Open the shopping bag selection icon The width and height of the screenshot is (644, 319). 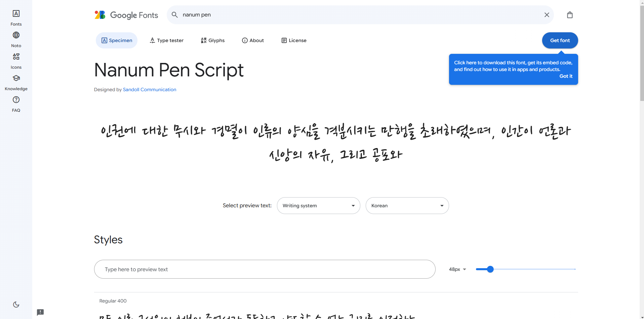pos(570,15)
